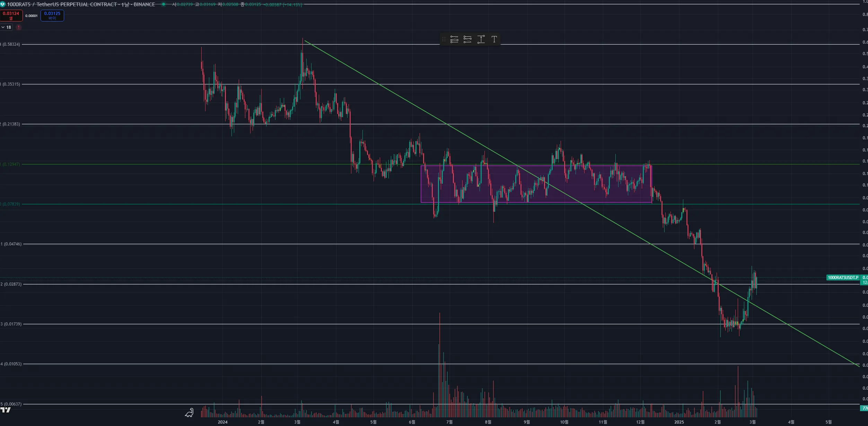Click the red exclamation warning icon

[x=19, y=27]
